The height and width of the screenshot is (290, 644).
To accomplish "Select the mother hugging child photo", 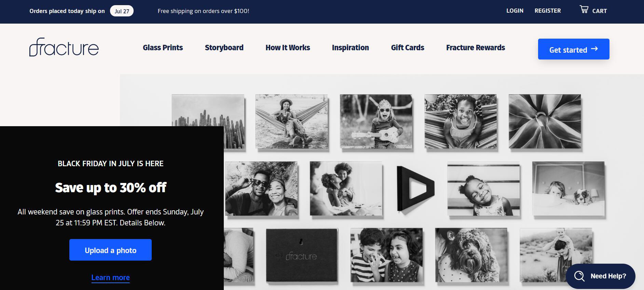I will (x=346, y=188).
